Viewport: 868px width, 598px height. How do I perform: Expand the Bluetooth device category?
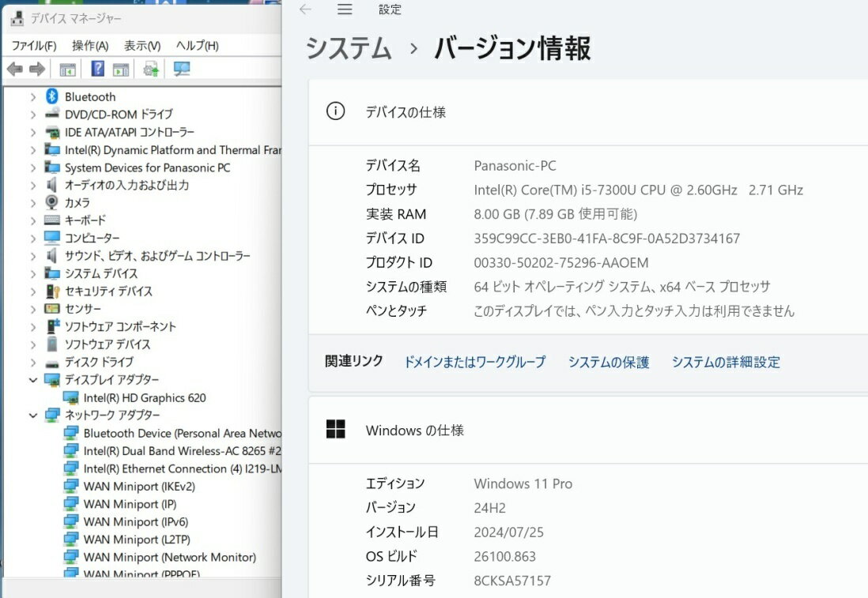[x=32, y=96]
